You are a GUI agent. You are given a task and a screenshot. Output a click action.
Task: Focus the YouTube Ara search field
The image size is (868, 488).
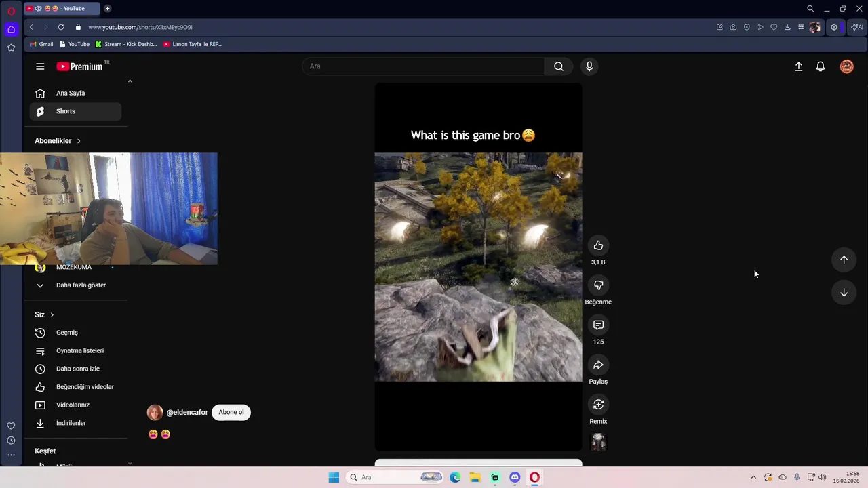click(x=423, y=66)
